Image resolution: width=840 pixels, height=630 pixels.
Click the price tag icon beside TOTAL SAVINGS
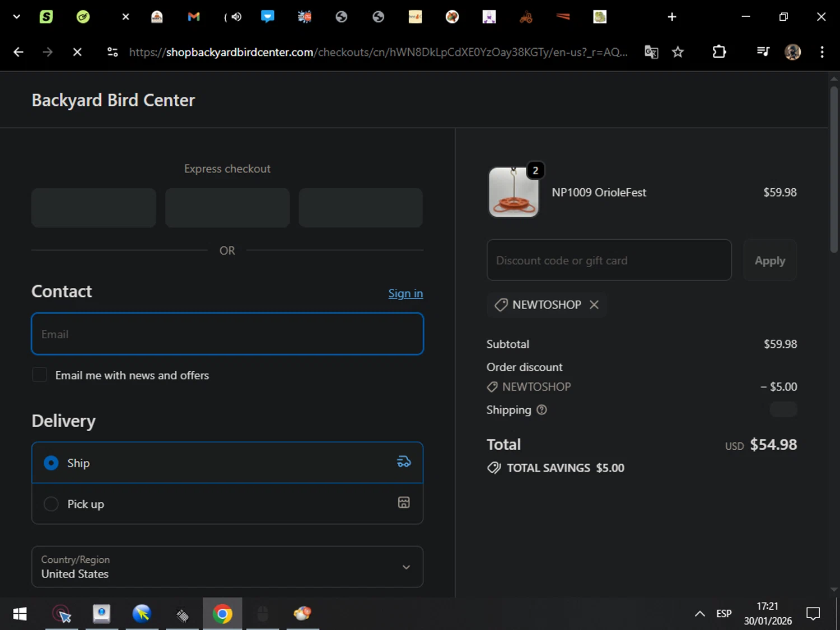[x=494, y=468]
